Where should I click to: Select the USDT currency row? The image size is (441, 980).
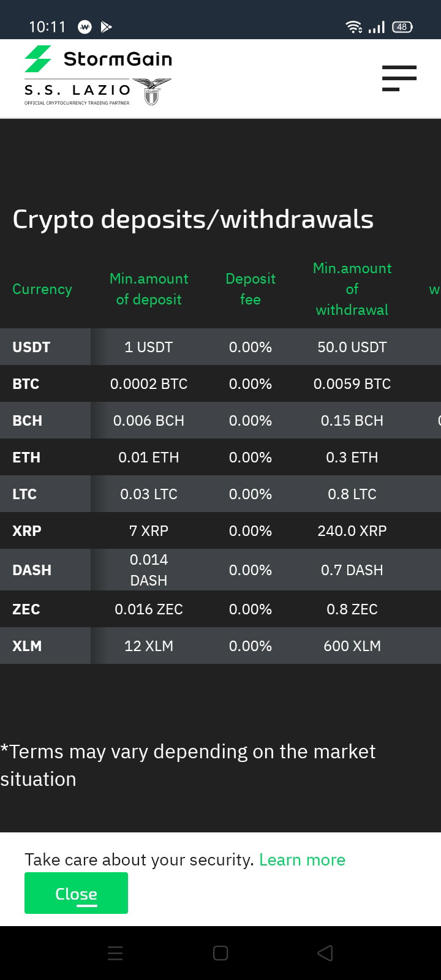pos(221,347)
